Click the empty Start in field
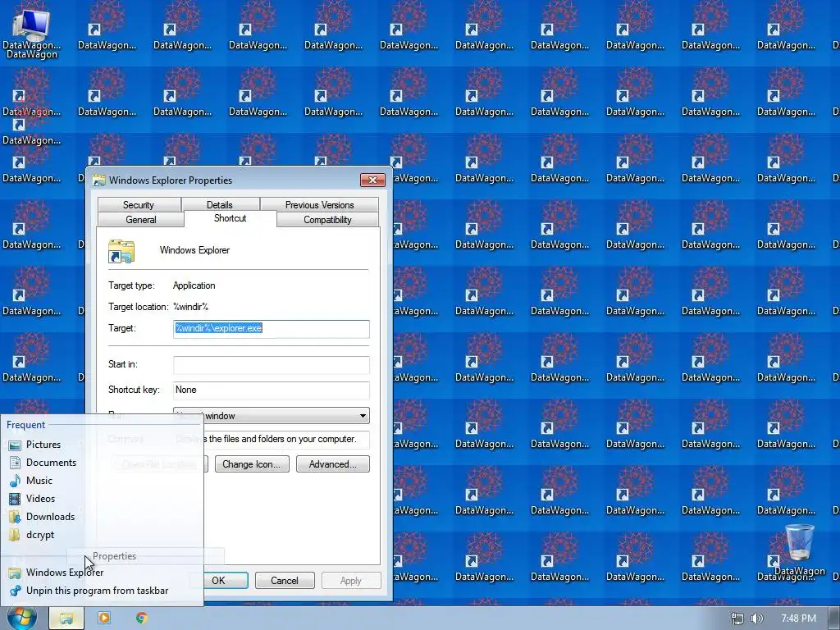Viewport: 840px width, 630px height. click(271, 365)
